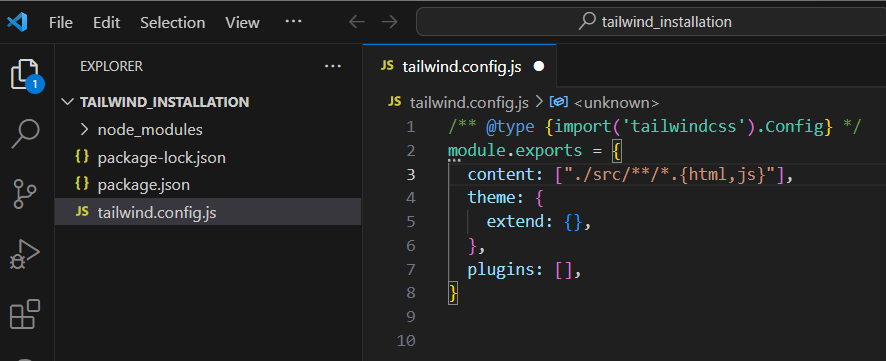Viewport: 886px width, 361px height.
Task: Open the File menu
Action: [60, 23]
